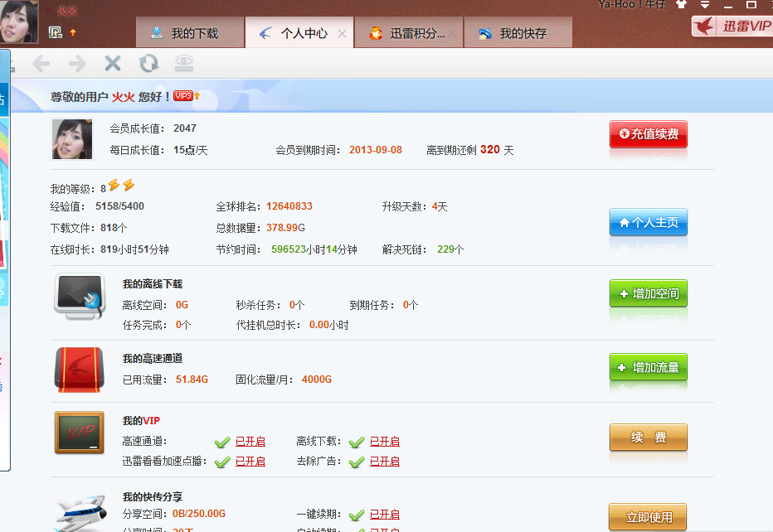773x532 pixels.
Task: Click the expiry date 2013-09-08
Action: coord(376,150)
